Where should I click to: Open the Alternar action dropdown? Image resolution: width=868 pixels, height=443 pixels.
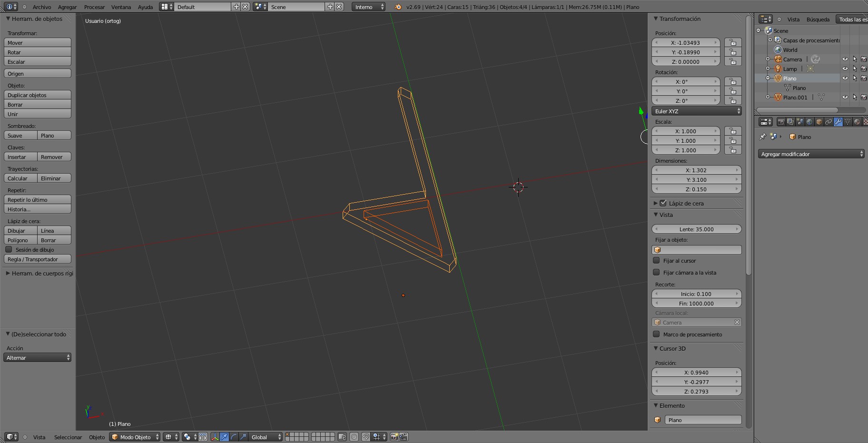(x=37, y=357)
